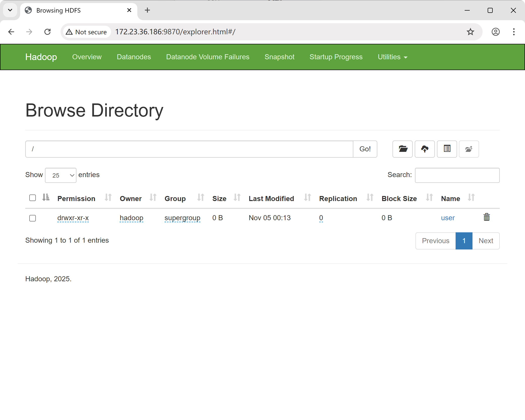This screenshot has height=420, width=525.
Task: Go to the Datanodes page
Action: pyautogui.click(x=134, y=57)
